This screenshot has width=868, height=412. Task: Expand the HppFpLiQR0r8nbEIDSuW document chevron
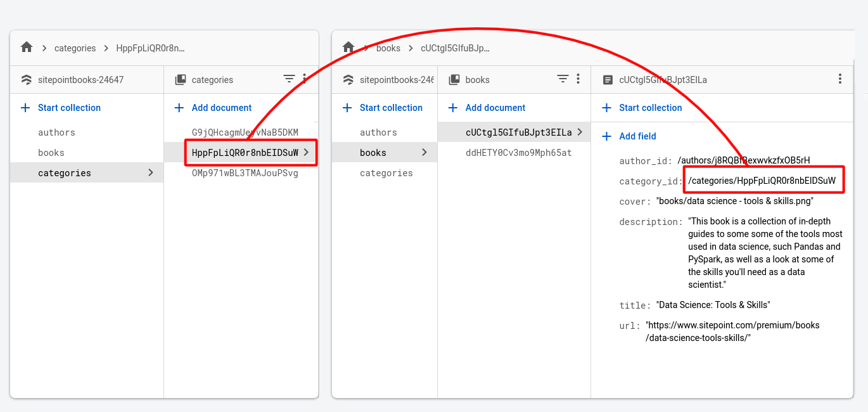tap(307, 152)
